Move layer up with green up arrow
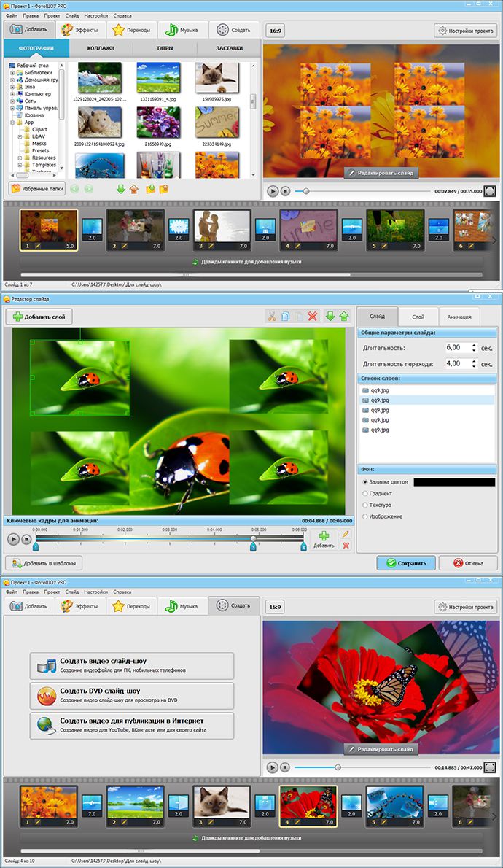Viewport: 503px width, 868px height. click(343, 317)
